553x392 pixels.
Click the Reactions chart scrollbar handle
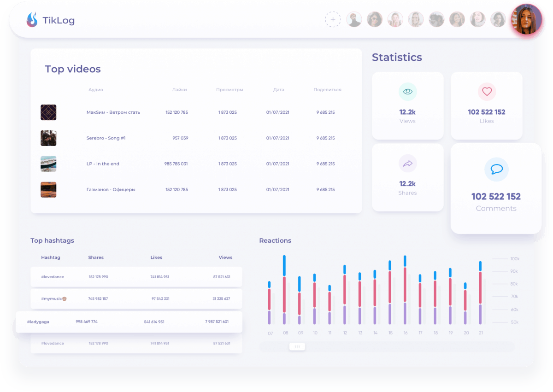click(x=297, y=346)
